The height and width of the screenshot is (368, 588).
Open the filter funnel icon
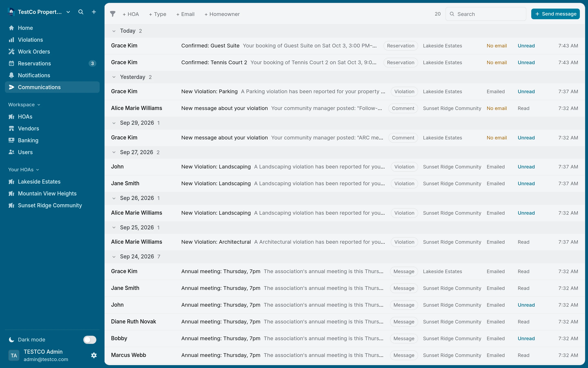pos(112,14)
